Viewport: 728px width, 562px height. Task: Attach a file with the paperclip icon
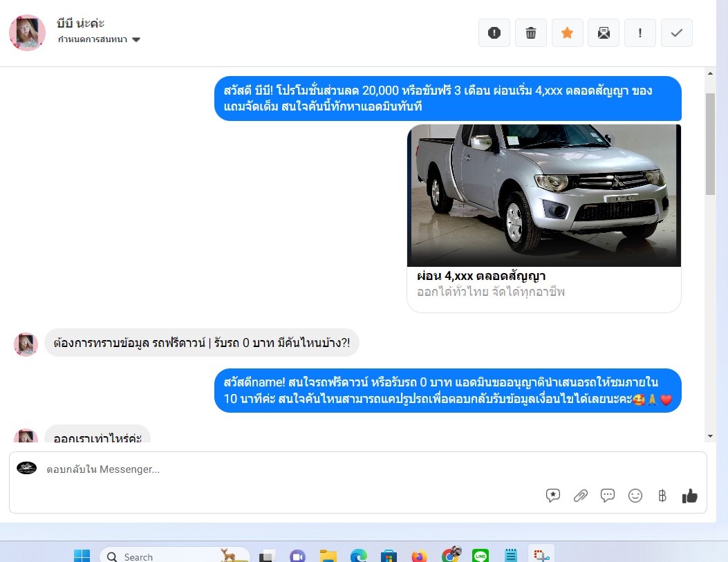point(581,496)
